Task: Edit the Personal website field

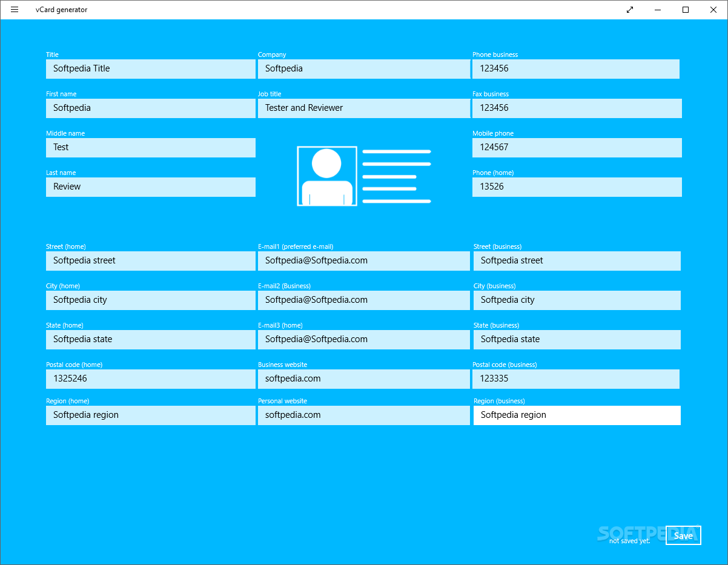Action: click(364, 415)
